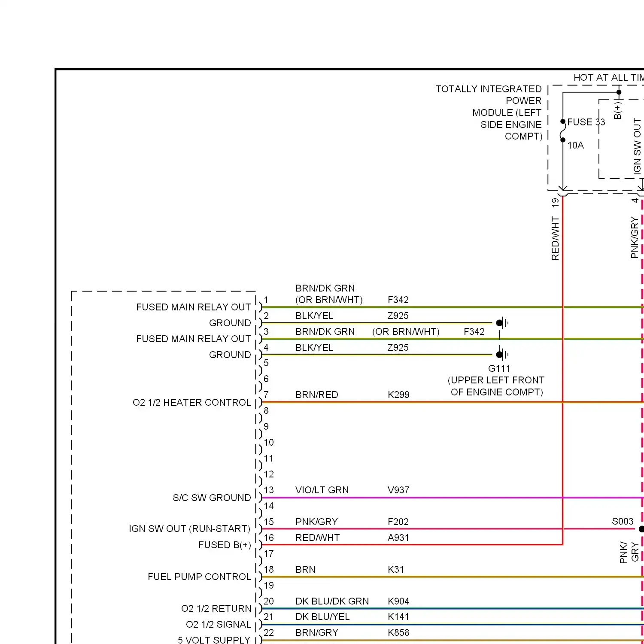Click "FUSED MAIN RELAY OUT" label beside pin 1
644x644 pixels.
point(194,307)
